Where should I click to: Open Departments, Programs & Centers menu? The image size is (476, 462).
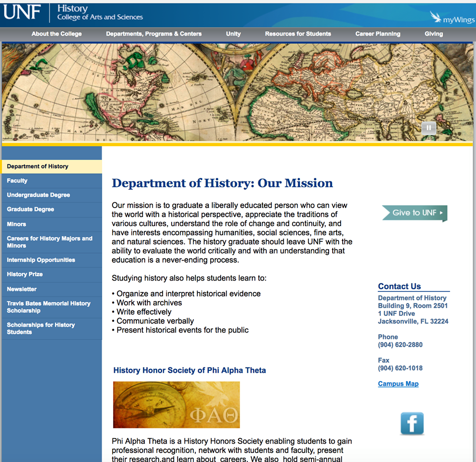click(154, 34)
